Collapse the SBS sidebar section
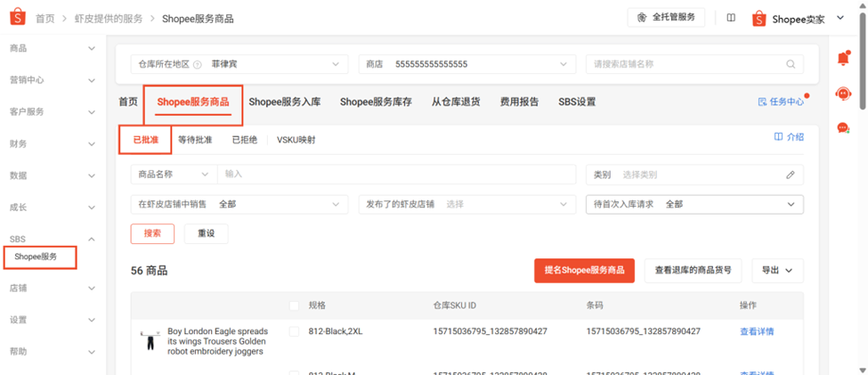The height and width of the screenshot is (375, 868). [x=53, y=240]
